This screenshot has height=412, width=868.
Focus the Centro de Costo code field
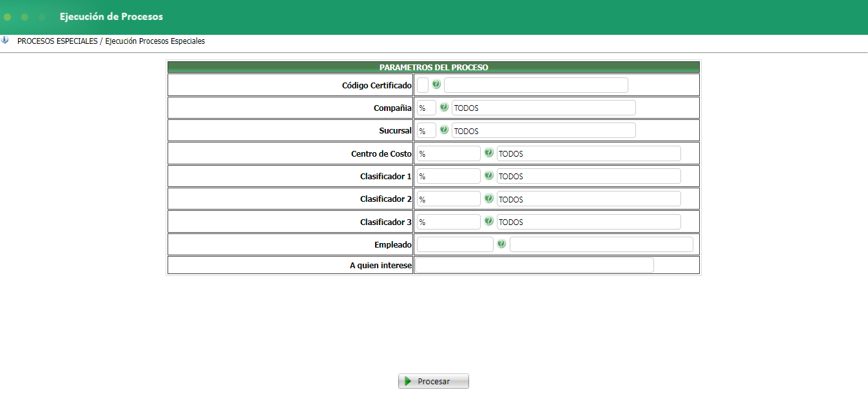448,153
